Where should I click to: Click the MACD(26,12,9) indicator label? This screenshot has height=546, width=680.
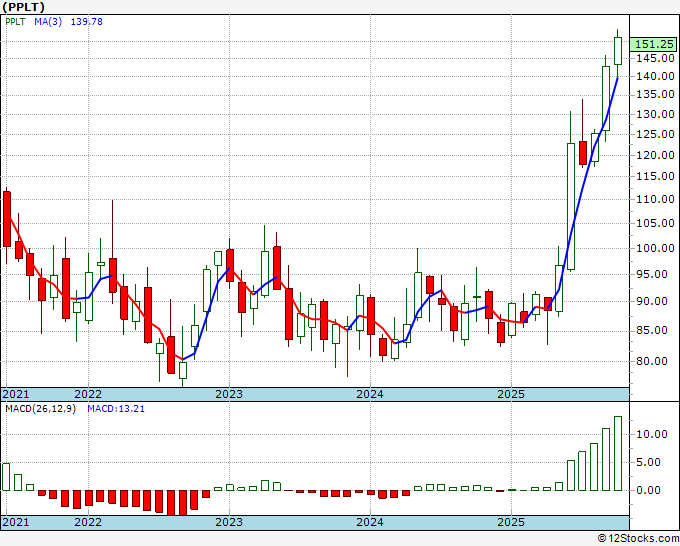coord(40,409)
